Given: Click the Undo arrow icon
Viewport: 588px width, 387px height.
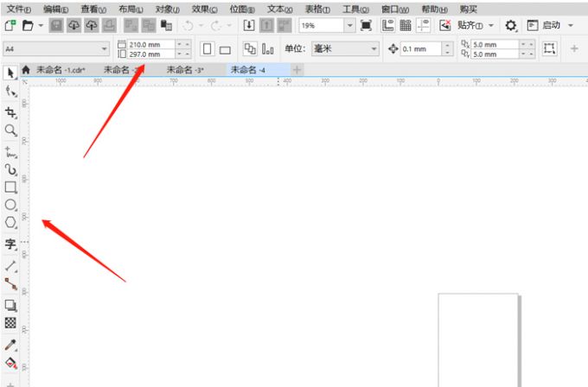Looking at the screenshot, I should 189,25.
